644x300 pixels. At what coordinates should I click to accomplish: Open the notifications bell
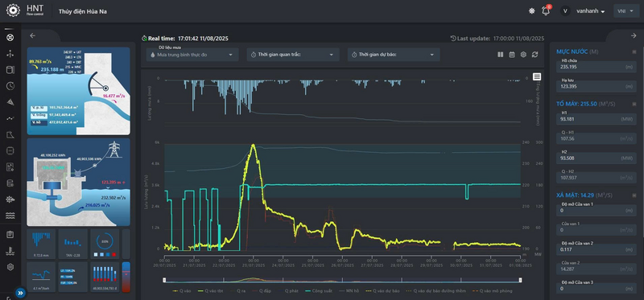click(546, 11)
